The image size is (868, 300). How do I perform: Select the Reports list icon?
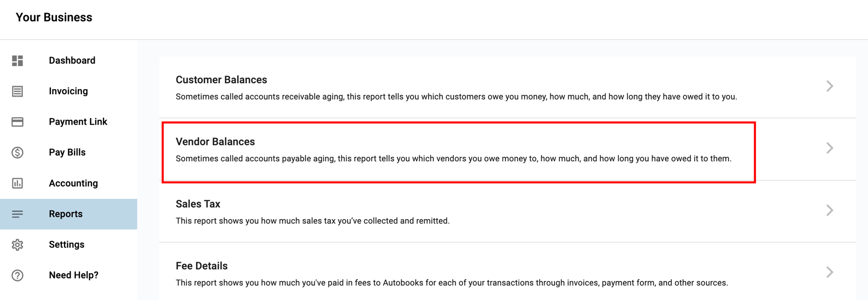[17, 214]
